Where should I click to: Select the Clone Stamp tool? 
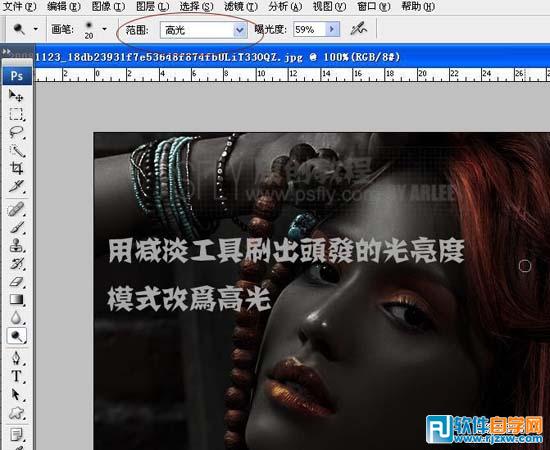pyautogui.click(x=16, y=246)
